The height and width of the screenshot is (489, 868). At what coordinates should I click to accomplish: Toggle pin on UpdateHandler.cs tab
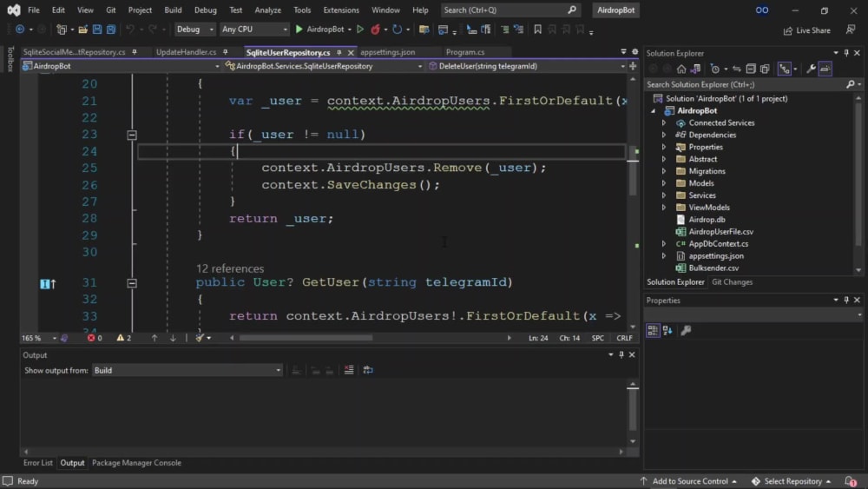coord(226,52)
